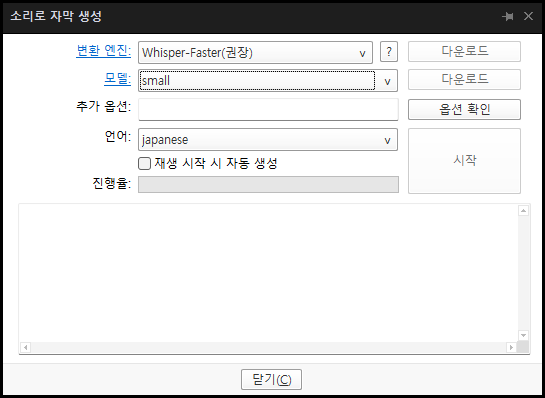Pin the subtitle generation dialog window
The image size is (545, 398).
(508, 16)
